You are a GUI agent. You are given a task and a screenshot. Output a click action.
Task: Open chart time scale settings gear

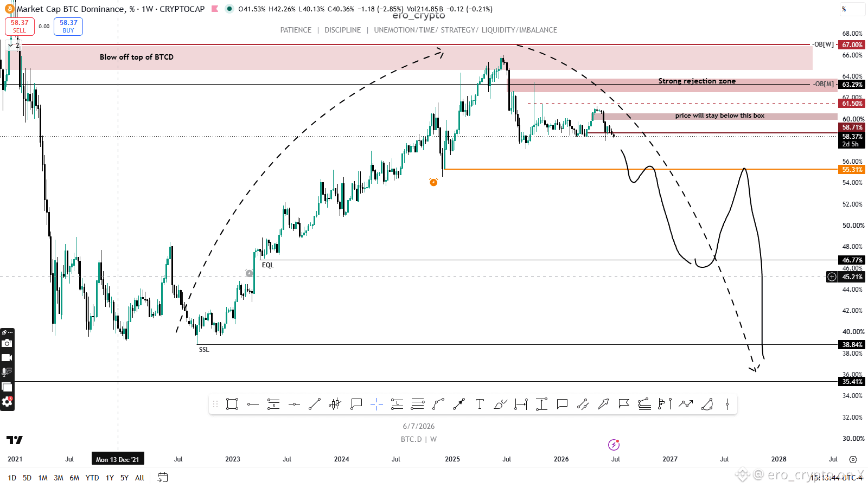(853, 459)
